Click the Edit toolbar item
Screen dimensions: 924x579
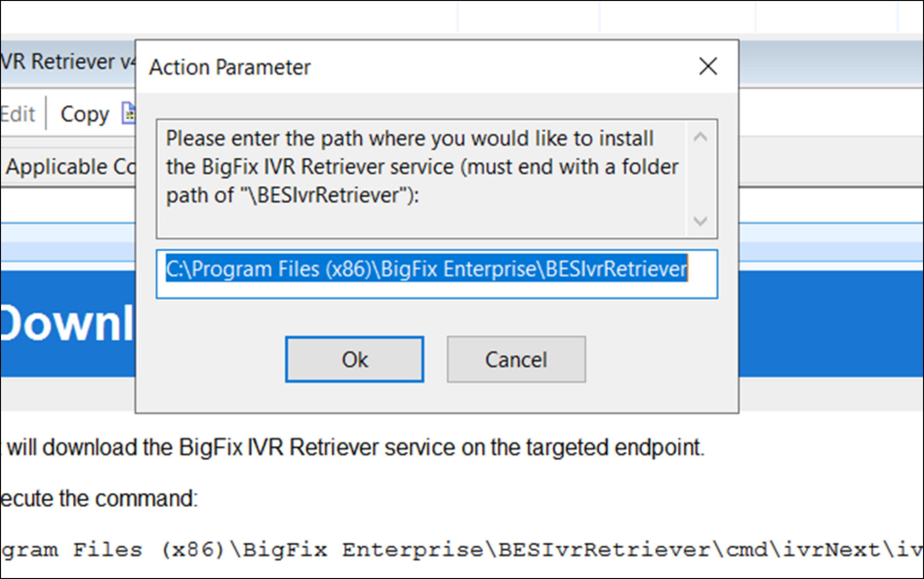pos(18,114)
